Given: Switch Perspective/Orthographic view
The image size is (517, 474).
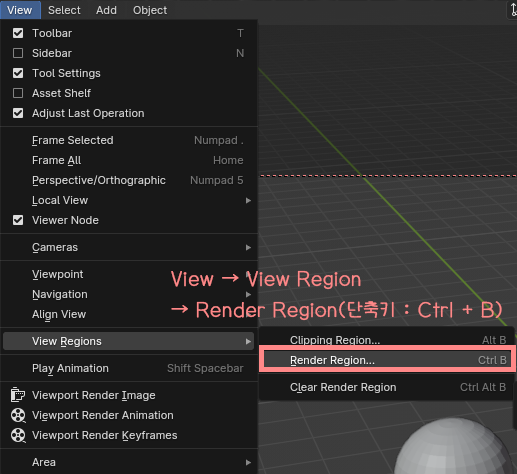Looking at the screenshot, I should [x=128, y=180].
